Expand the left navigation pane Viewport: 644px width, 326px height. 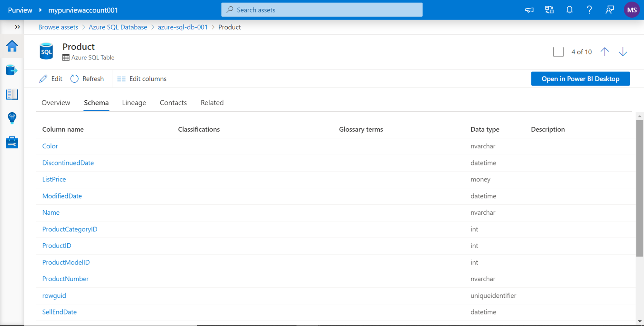(17, 27)
